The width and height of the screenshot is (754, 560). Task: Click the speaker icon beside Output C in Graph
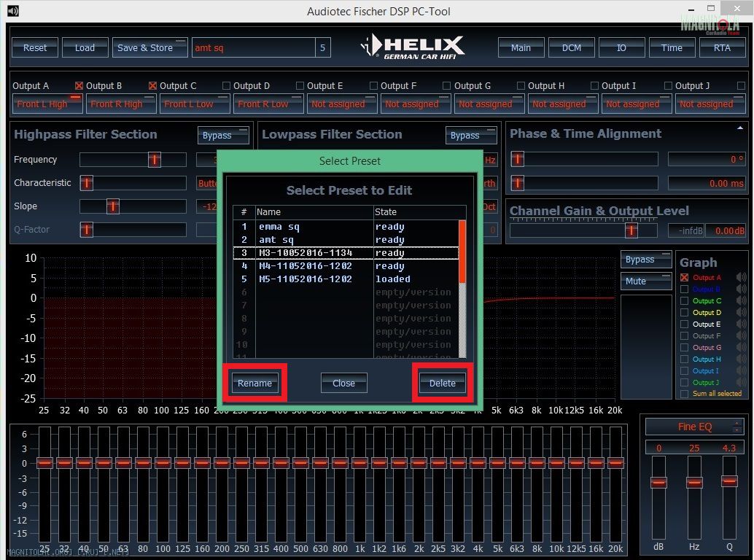click(742, 301)
